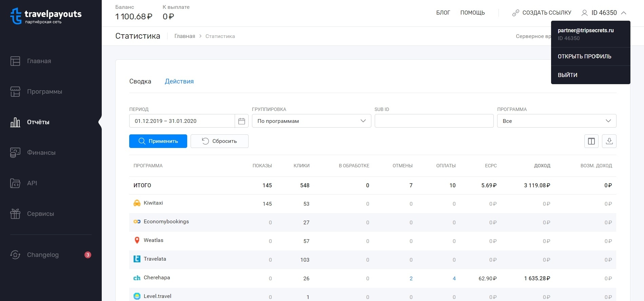Select ВЫЙТИ from account menu

tap(567, 75)
